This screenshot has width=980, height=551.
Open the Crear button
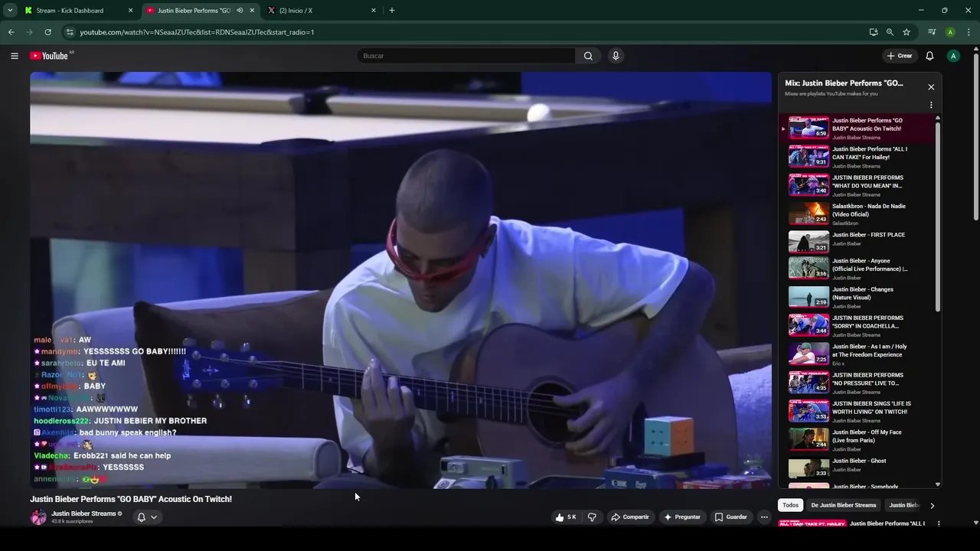(x=900, y=56)
